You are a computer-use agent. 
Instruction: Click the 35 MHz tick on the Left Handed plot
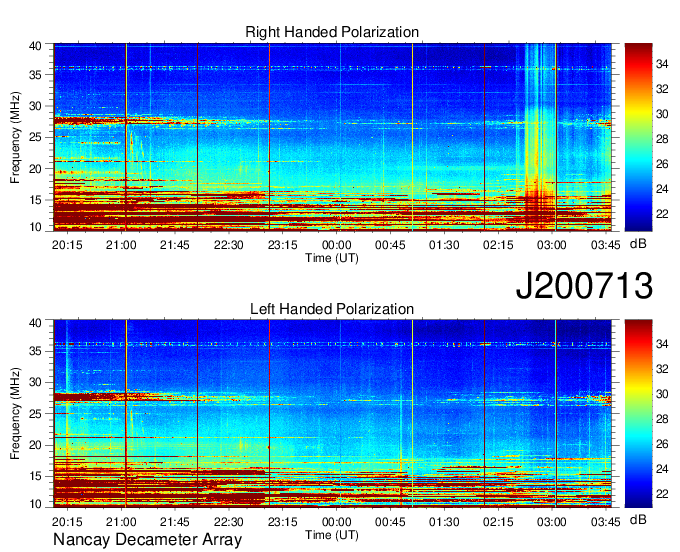point(35,351)
